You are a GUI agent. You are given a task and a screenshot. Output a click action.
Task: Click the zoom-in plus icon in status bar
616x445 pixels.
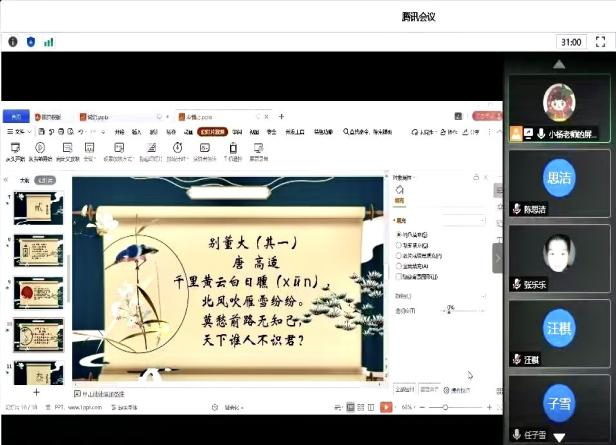489,408
